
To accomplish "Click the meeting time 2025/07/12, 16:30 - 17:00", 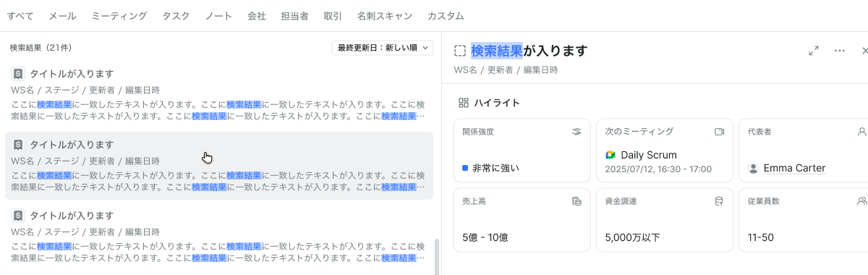I will click(658, 169).
